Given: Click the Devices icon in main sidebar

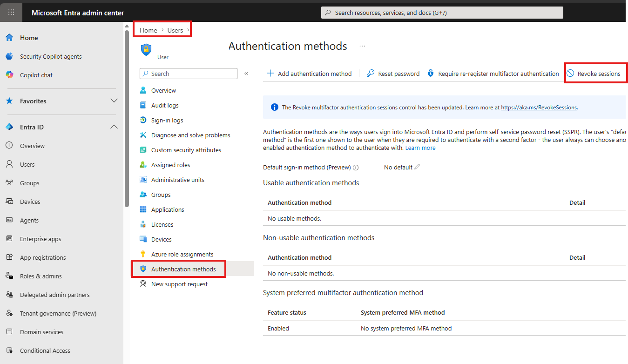Looking at the screenshot, I should point(9,202).
